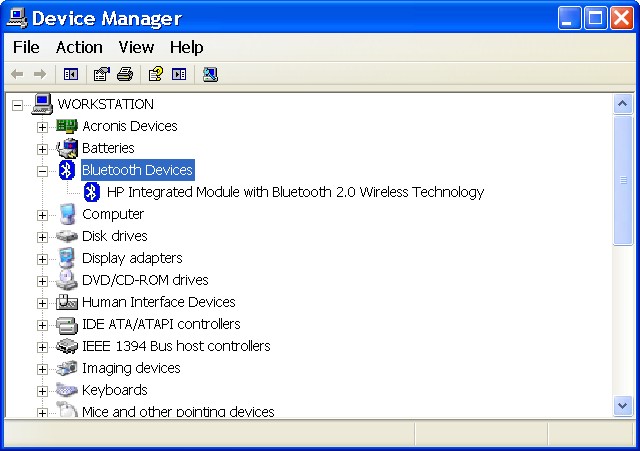The image size is (640, 451).
Task: Open the Action menu
Action: tap(79, 47)
